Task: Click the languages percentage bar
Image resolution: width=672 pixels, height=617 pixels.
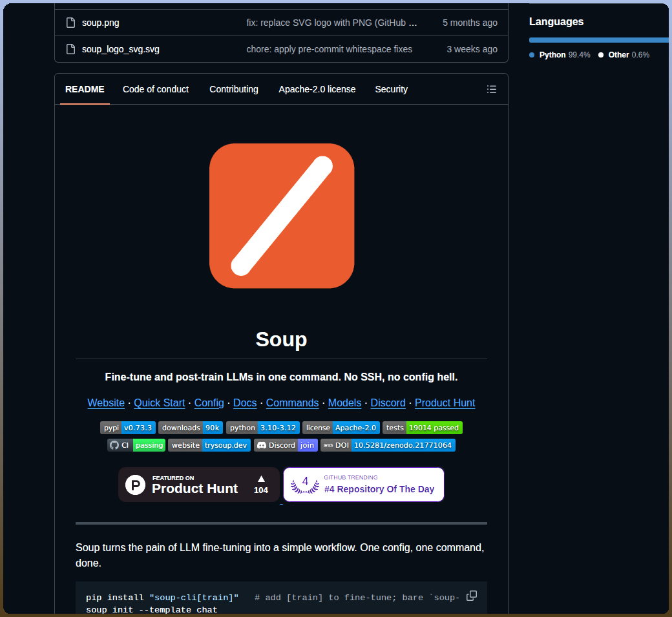Action: [x=598, y=40]
